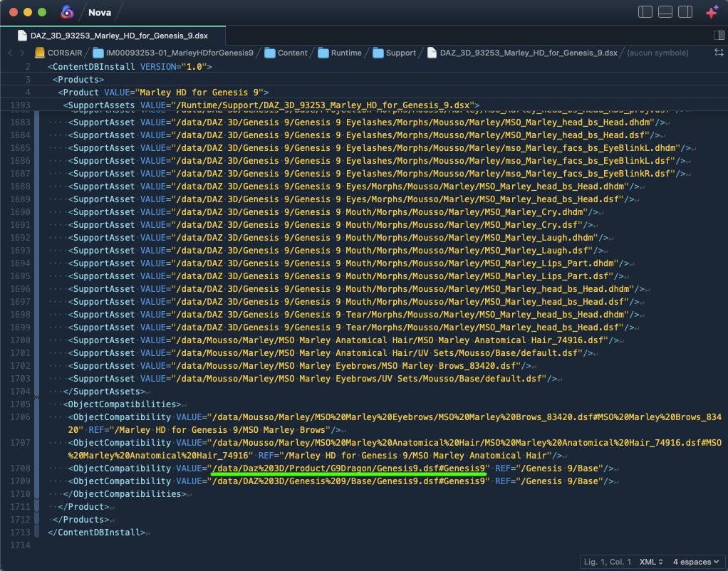
Task: Select the CORSAIR drive in the path bar
Action: 59,53
